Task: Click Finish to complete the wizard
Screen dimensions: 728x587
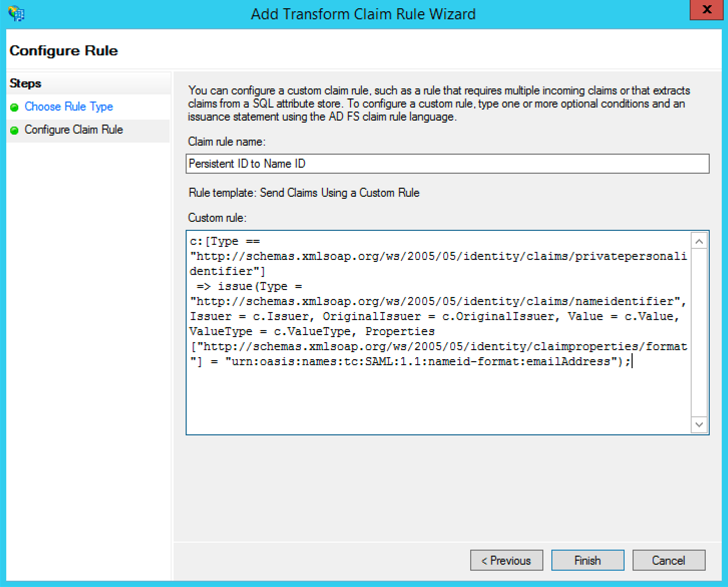Action: [x=586, y=560]
